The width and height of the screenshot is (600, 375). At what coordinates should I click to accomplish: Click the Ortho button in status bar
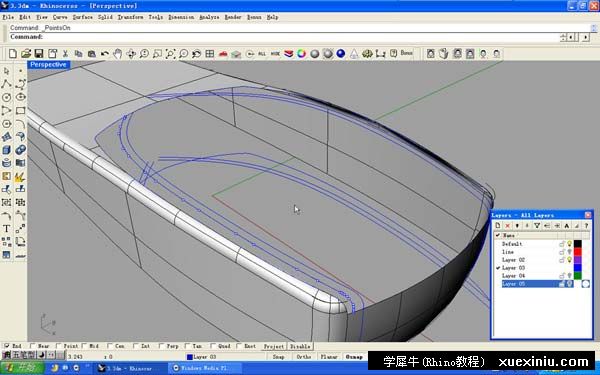pyautogui.click(x=304, y=357)
